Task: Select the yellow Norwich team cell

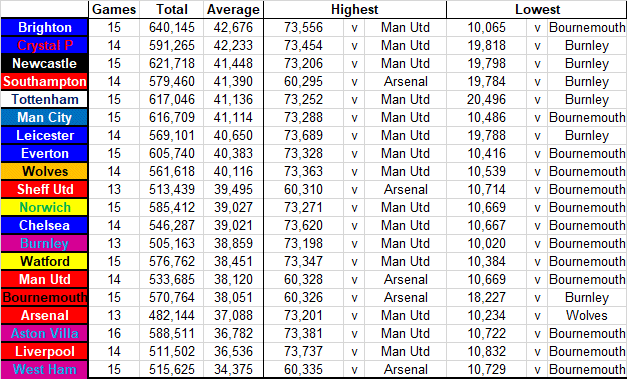Action: (x=44, y=207)
